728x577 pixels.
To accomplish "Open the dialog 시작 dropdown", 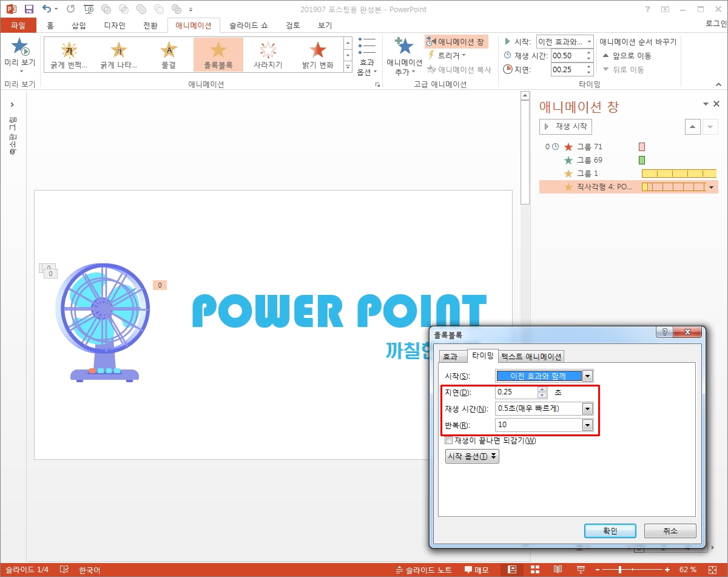I will (587, 376).
